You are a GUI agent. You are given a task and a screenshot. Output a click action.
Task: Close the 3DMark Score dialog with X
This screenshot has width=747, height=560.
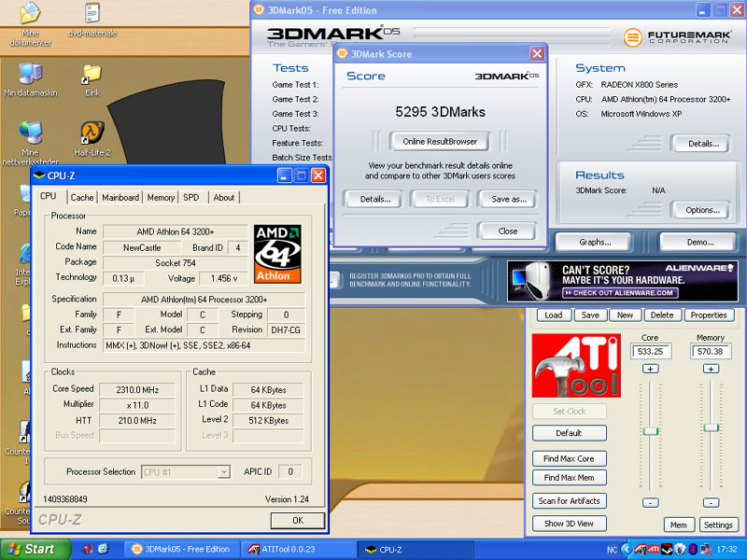[538, 54]
